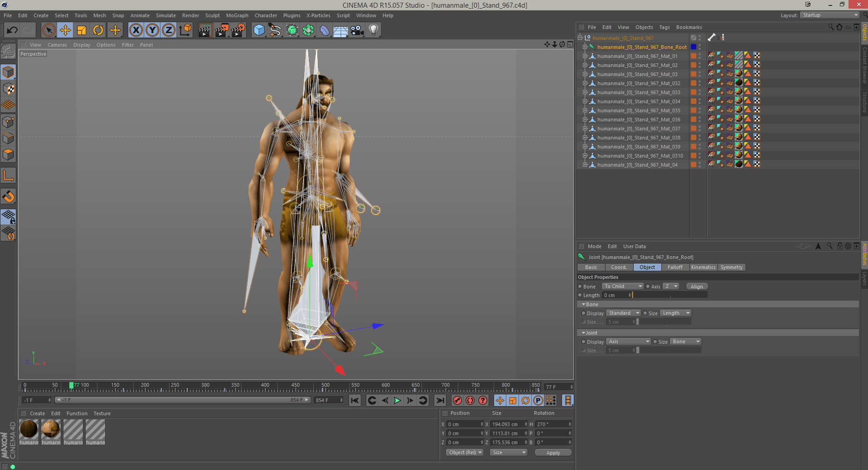
Task: Play animation forwards
Action: point(398,400)
